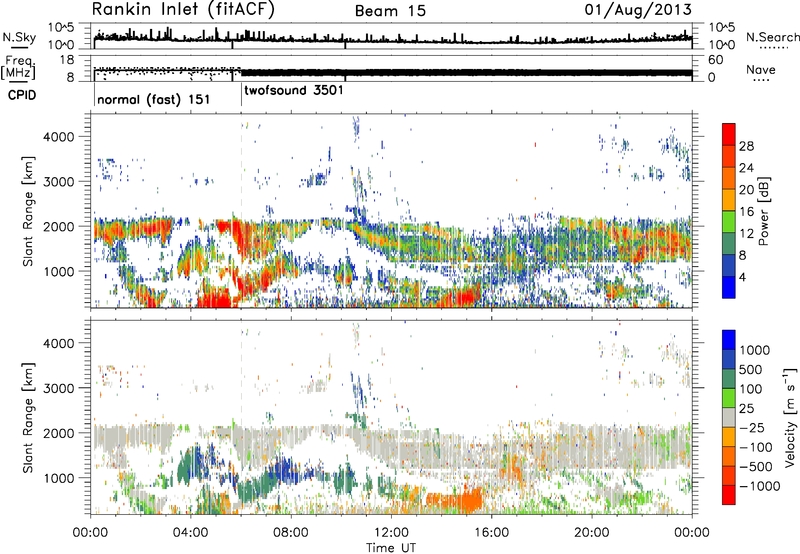Click the '3000' label on the velocity panel axis
Image resolution: width=800 pixels, height=554 pixels.
pos(59,388)
